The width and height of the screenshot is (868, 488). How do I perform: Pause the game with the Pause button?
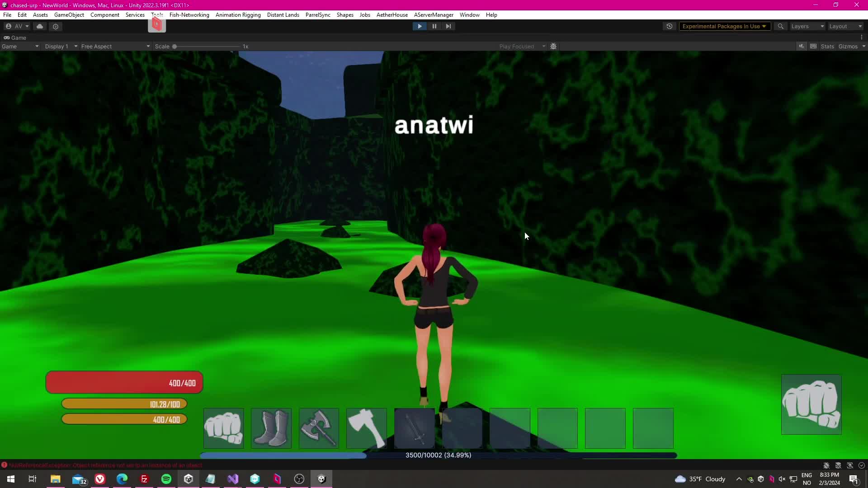(x=434, y=26)
